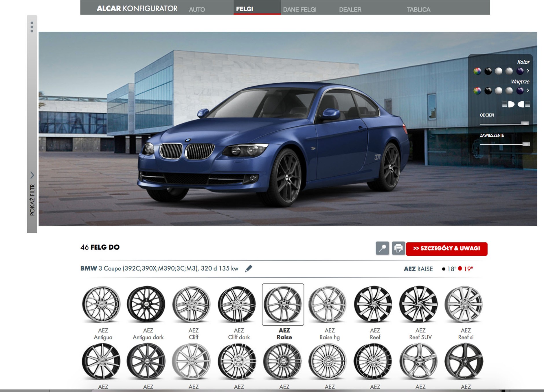Screen dimensions: 544x392
Task: Click the ODCIEŃ slider handle
Action: pyautogui.click(x=525, y=123)
